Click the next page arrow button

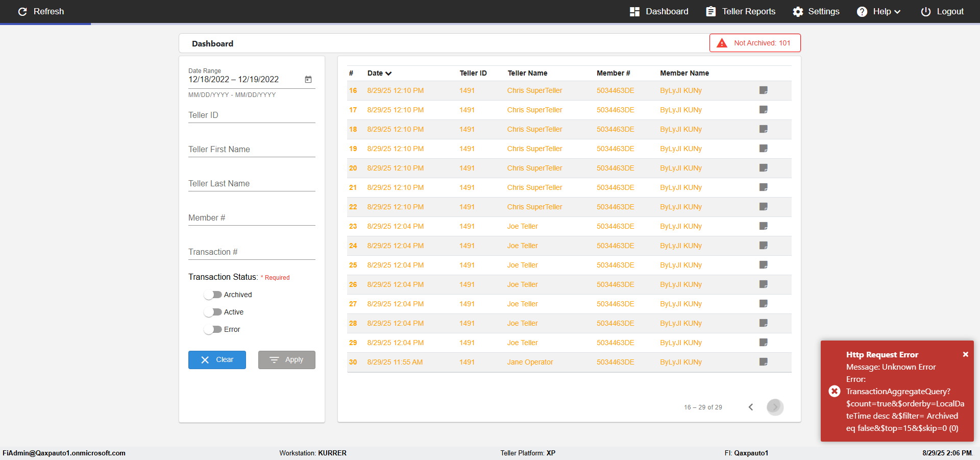click(x=775, y=407)
